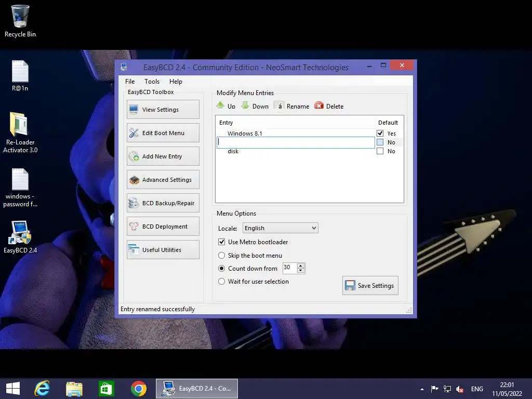Open BCD Deployment section
Screen dimensions: 532x399
coord(163,227)
